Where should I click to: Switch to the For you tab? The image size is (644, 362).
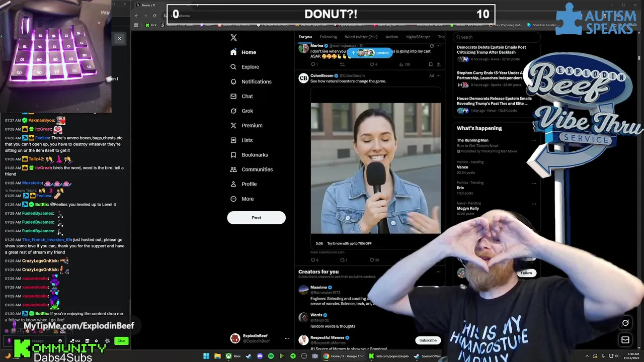(305, 37)
